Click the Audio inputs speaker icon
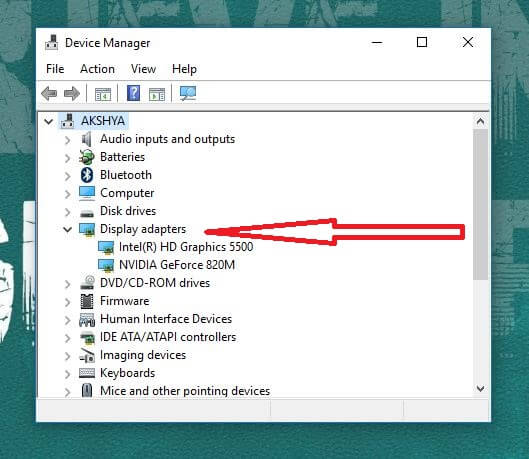Image resolution: width=529 pixels, height=459 pixels. coord(87,139)
